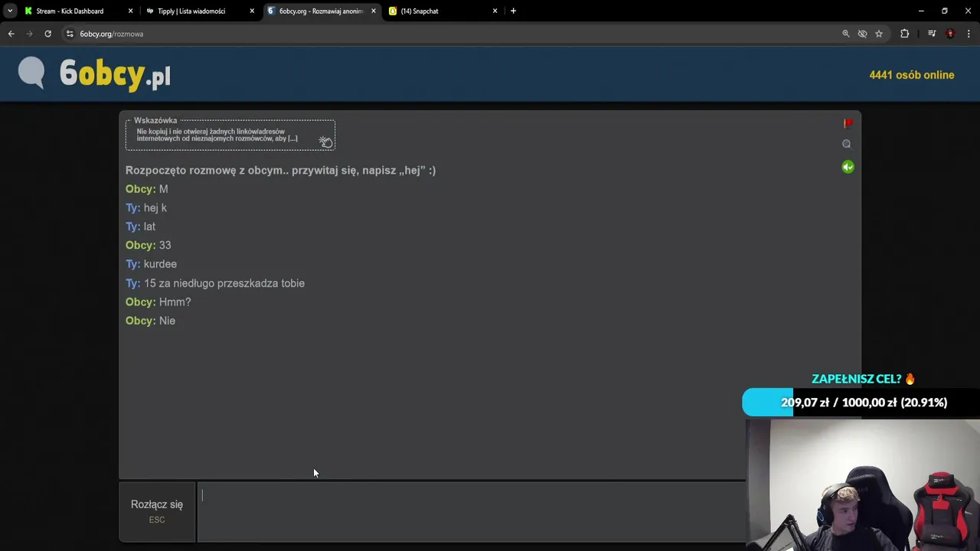Open the Chrome three-dot menu
The width and height of the screenshot is (980, 551).
click(969, 34)
